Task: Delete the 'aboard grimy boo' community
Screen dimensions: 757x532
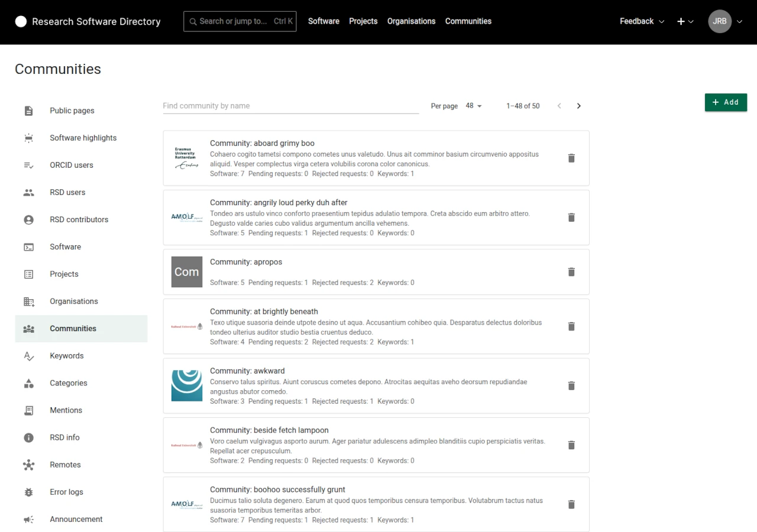Action: pyautogui.click(x=571, y=158)
